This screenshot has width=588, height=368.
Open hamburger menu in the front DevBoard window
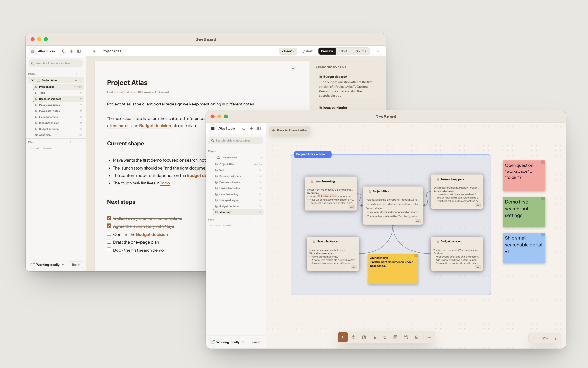(x=213, y=128)
